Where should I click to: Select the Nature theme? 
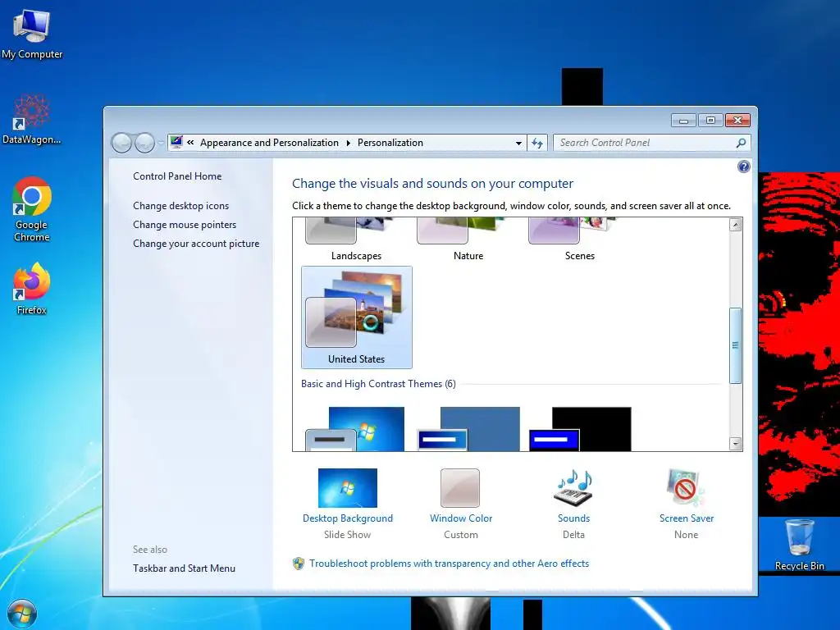pyautogui.click(x=468, y=240)
